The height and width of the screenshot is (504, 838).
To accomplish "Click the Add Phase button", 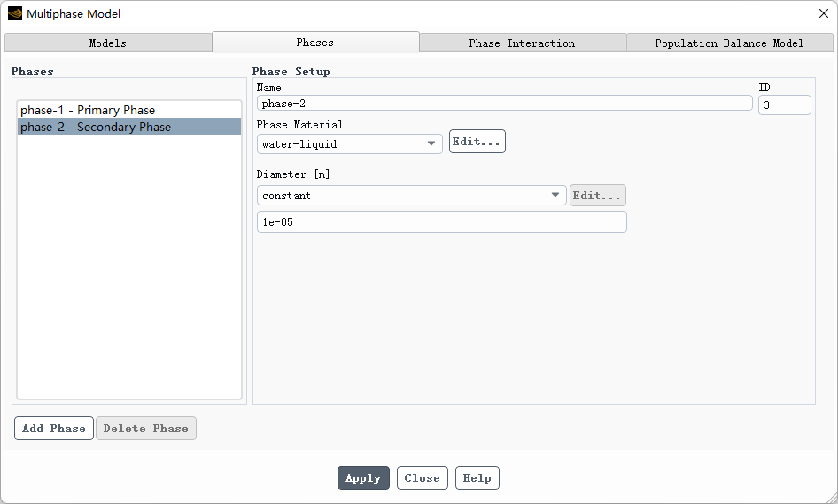I will 54,429.
